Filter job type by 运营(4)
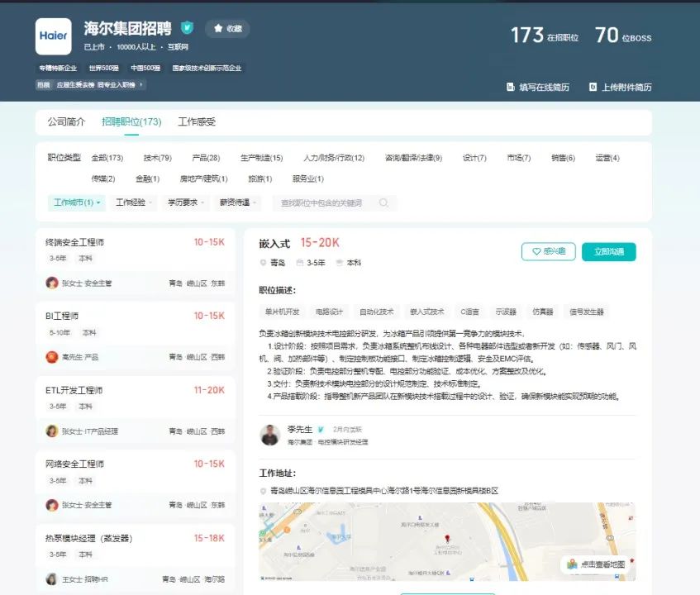Image resolution: width=700 pixels, height=595 pixels. (607, 158)
